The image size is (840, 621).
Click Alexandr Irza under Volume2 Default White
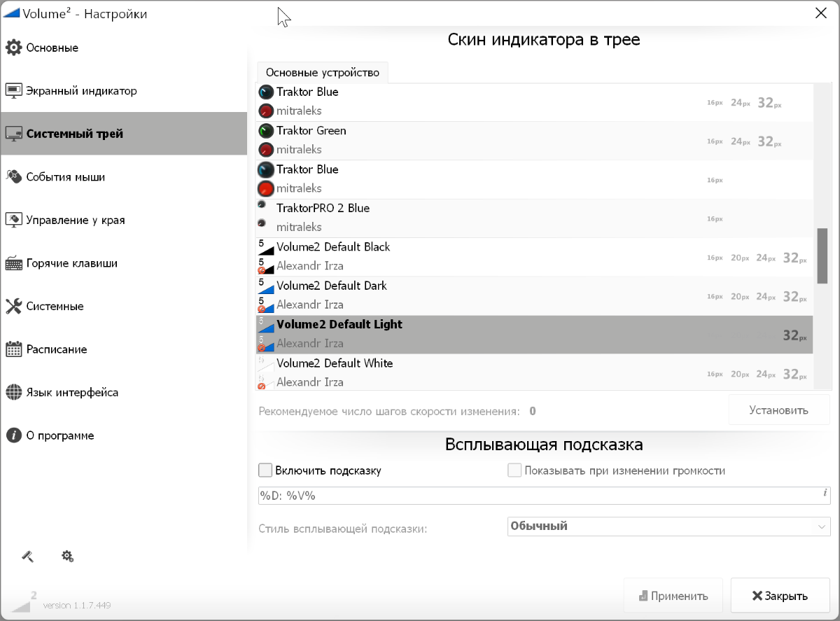click(x=310, y=382)
